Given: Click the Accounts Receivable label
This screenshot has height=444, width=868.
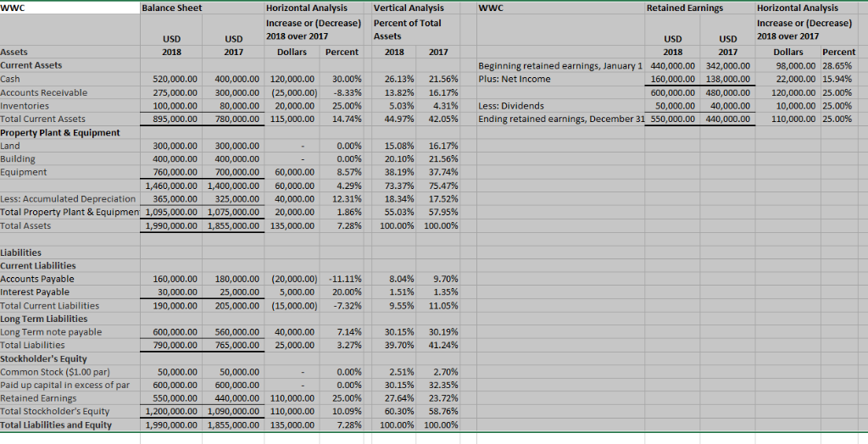Looking at the screenshot, I should pyautogui.click(x=44, y=92).
